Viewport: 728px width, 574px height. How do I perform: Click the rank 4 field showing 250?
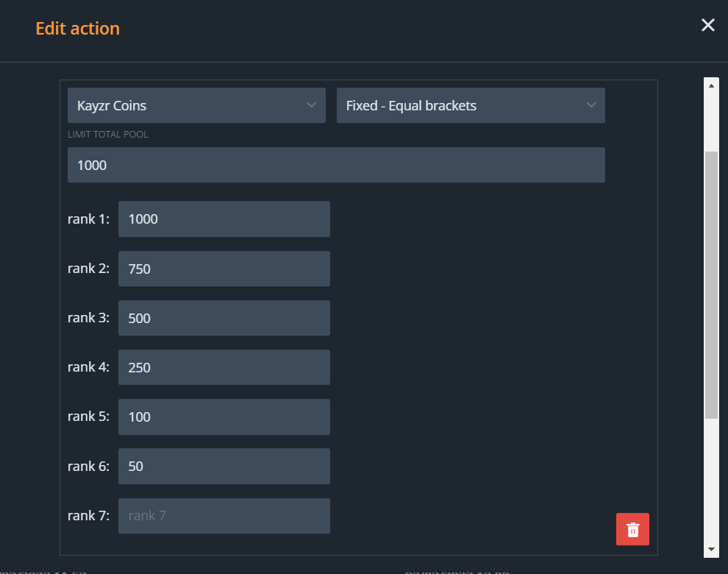(x=224, y=367)
